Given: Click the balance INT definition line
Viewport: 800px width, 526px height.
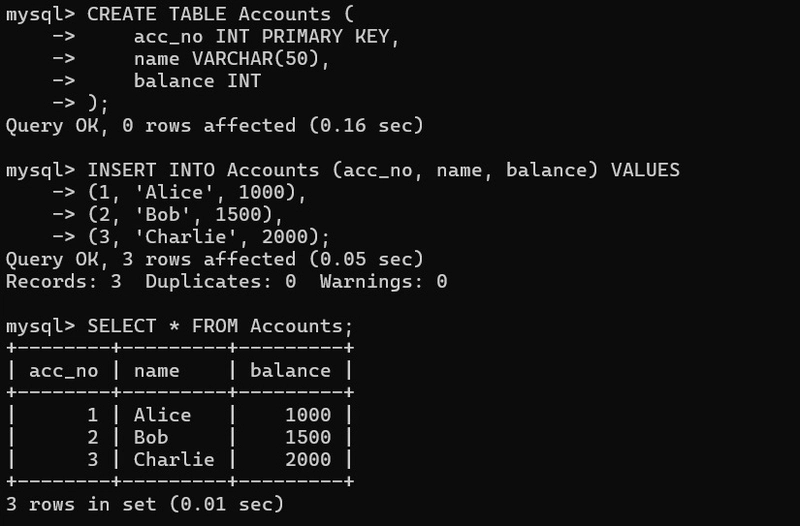Looking at the screenshot, I should point(197,82).
